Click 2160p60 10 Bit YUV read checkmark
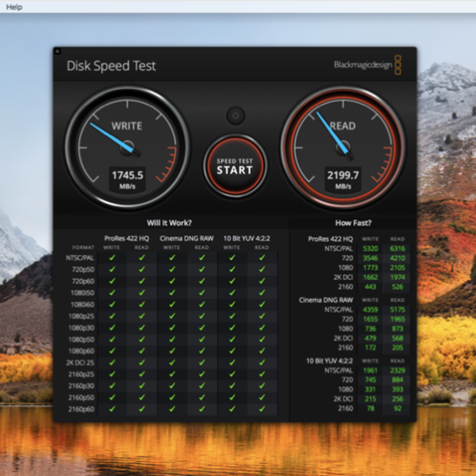The image size is (476, 476). [x=262, y=409]
